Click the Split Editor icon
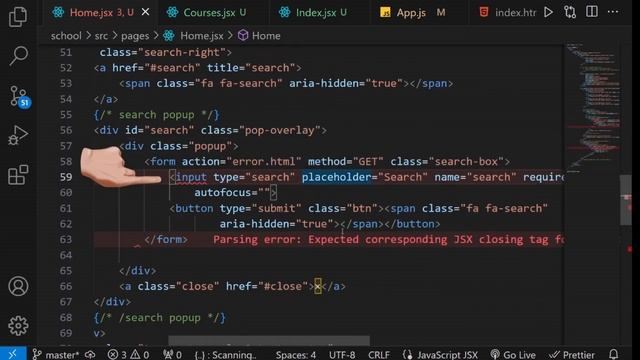This screenshot has width=640, height=360. pyautogui.click(x=592, y=12)
